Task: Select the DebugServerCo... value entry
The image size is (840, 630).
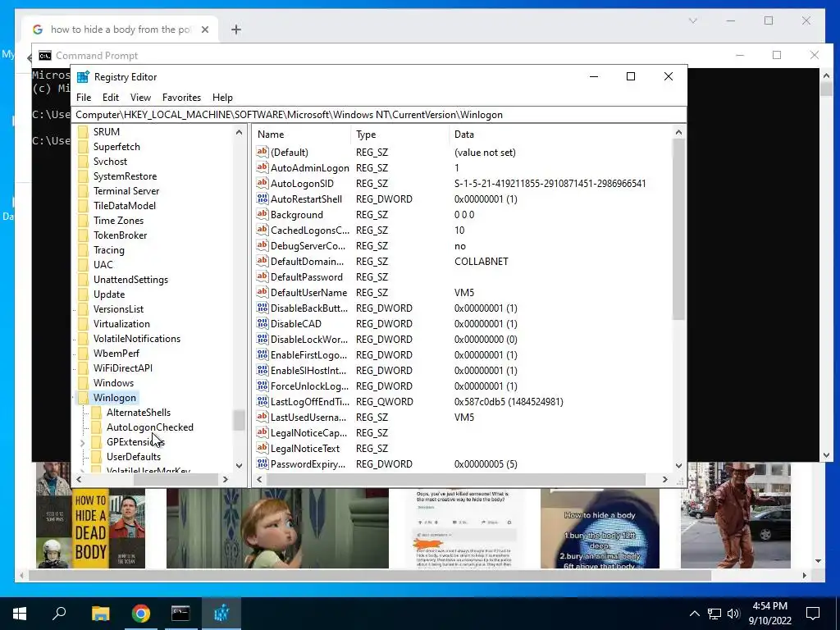Action: click(x=308, y=246)
